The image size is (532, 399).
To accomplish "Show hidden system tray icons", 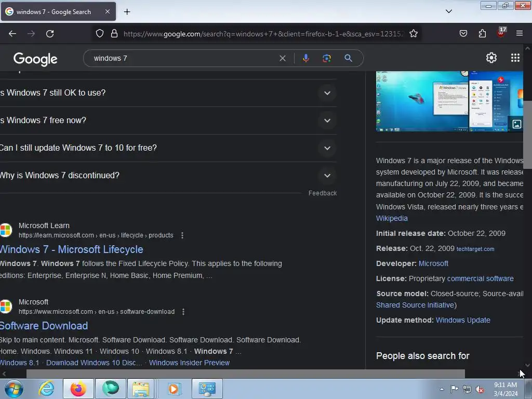I will pos(442,389).
